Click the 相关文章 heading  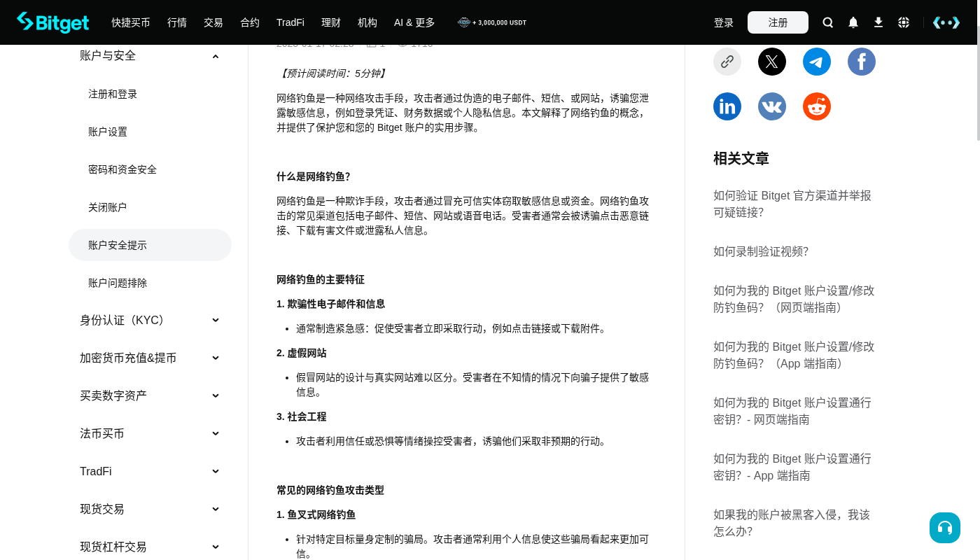tap(741, 158)
